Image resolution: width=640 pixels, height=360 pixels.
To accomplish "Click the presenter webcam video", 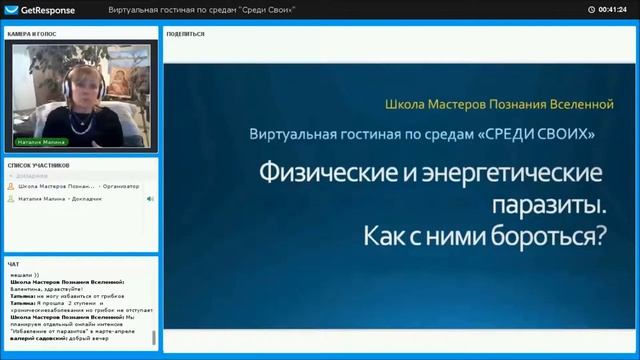I will click(x=81, y=96).
